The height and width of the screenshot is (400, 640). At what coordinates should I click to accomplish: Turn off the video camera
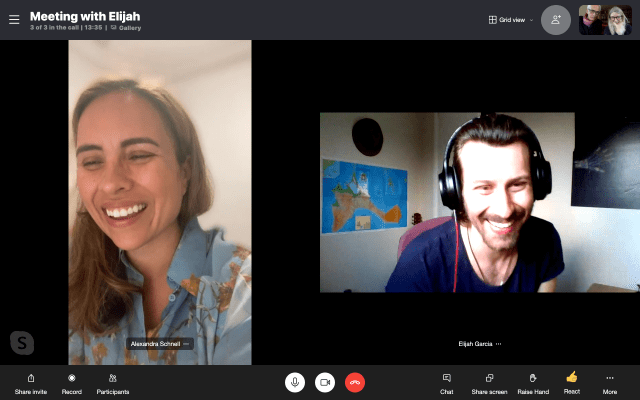click(x=325, y=382)
